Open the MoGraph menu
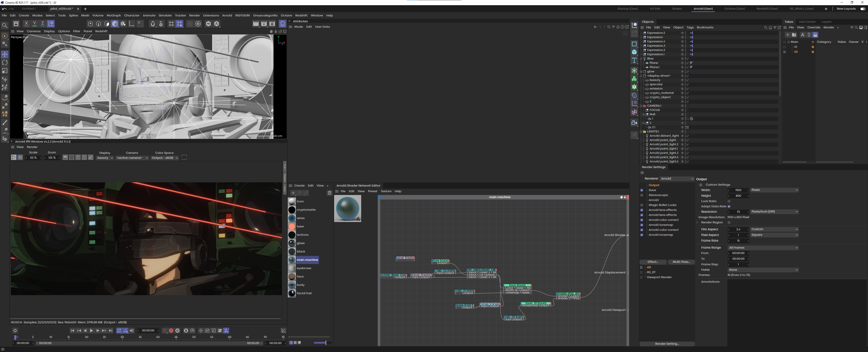 [x=113, y=16]
